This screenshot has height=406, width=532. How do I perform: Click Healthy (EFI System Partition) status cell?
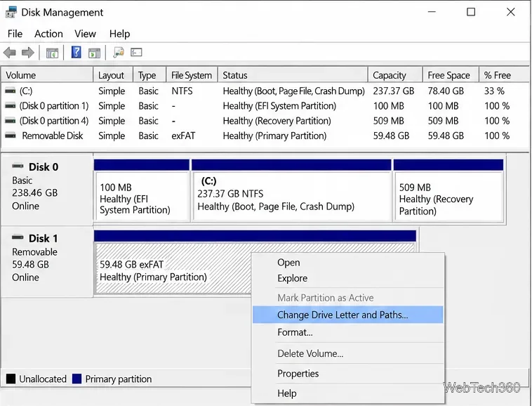click(279, 106)
